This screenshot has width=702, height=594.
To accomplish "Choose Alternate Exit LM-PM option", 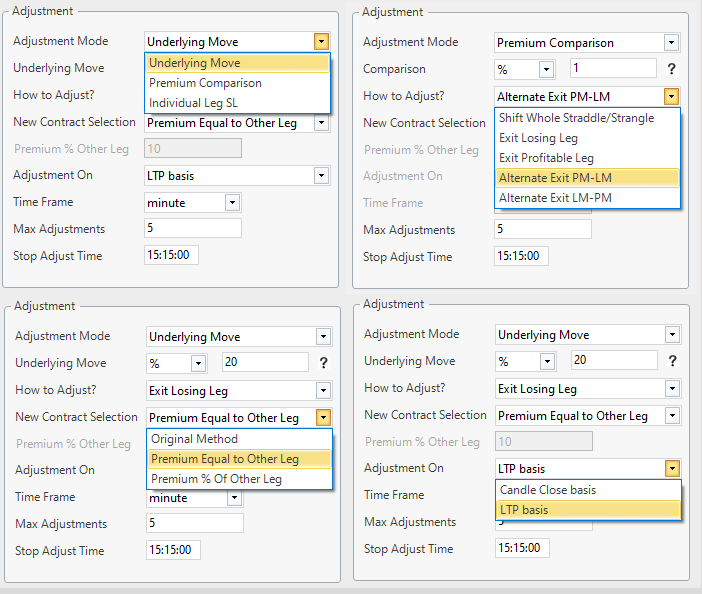I will (x=555, y=198).
